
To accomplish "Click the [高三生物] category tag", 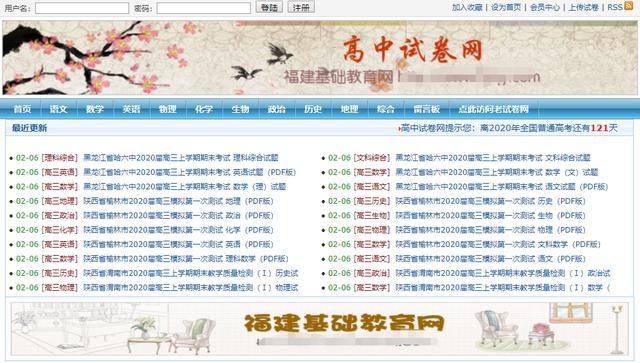I will pos(371,215).
